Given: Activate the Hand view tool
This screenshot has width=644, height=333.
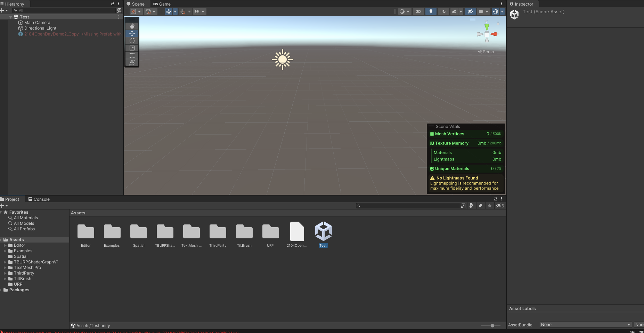Looking at the screenshot, I should [132, 25].
